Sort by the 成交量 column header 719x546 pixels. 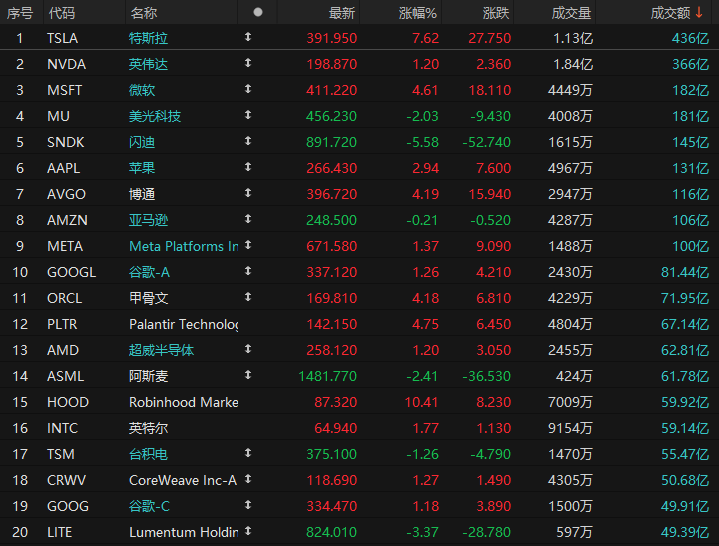click(571, 13)
